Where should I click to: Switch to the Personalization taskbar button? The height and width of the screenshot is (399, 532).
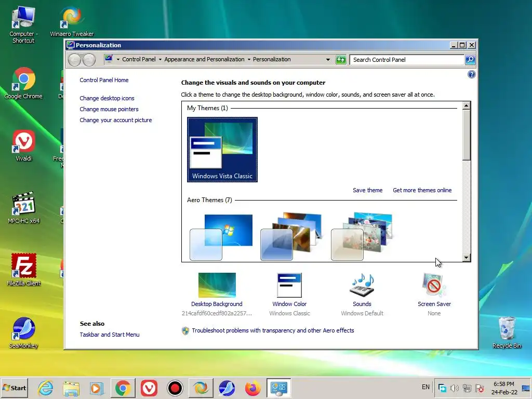pyautogui.click(x=279, y=388)
